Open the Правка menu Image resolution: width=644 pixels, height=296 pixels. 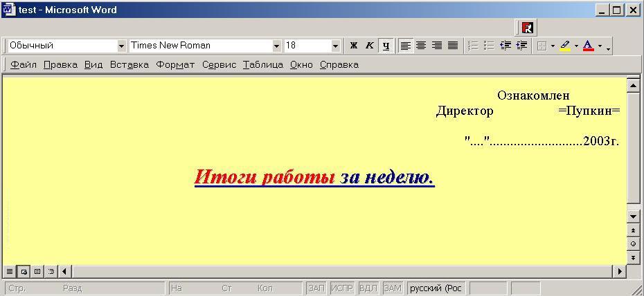(x=60, y=65)
